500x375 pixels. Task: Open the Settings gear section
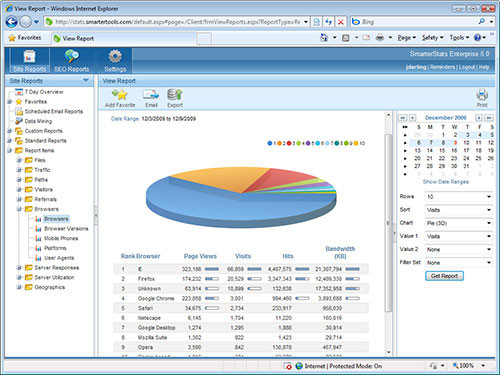tap(115, 61)
